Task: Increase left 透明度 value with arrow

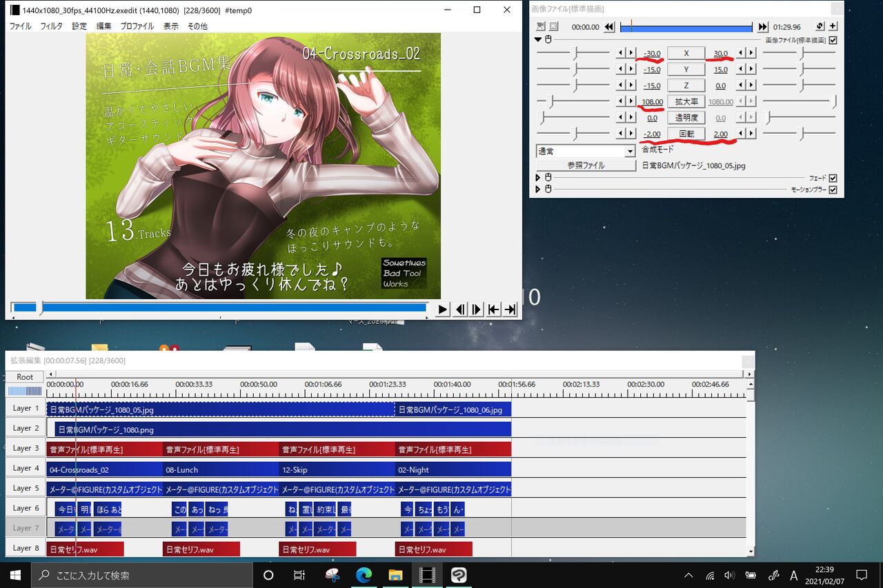Action: pos(631,118)
